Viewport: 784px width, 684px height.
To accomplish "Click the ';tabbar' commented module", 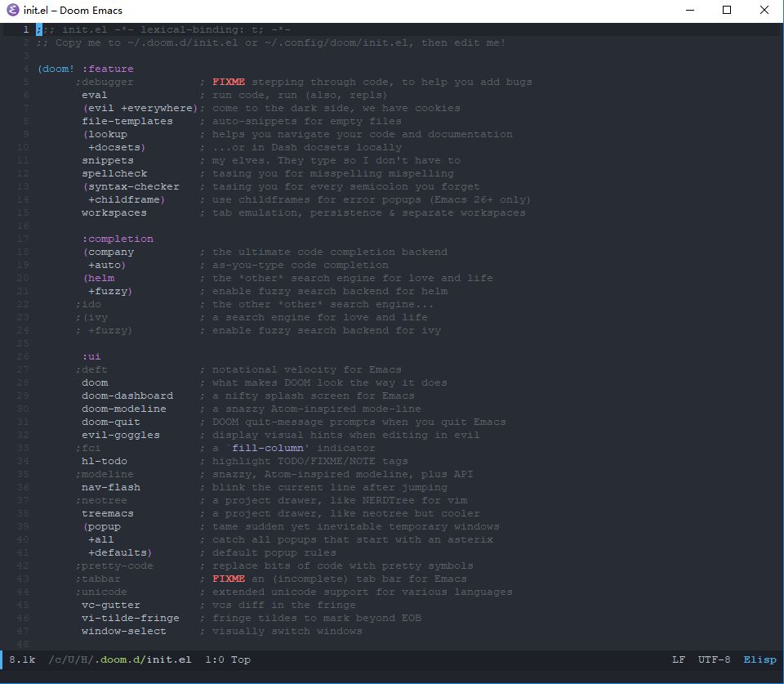I will [98, 579].
